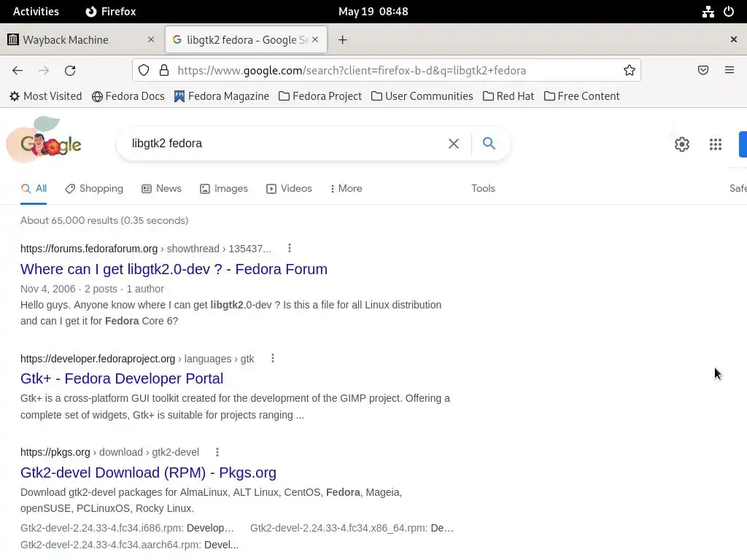
Task: Click the padlock site security icon
Action: (164, 71)
